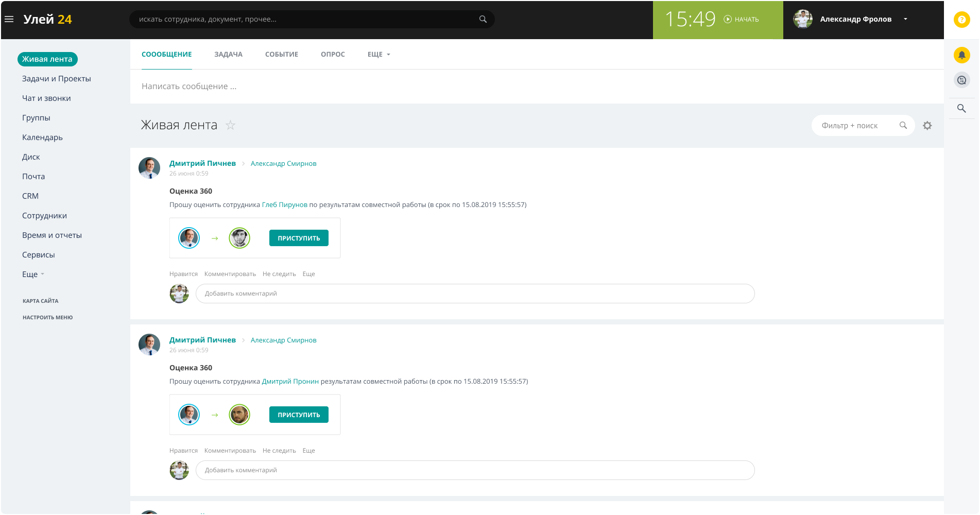
Task: Open the hamburger menu icon
Action: point(9,19)
